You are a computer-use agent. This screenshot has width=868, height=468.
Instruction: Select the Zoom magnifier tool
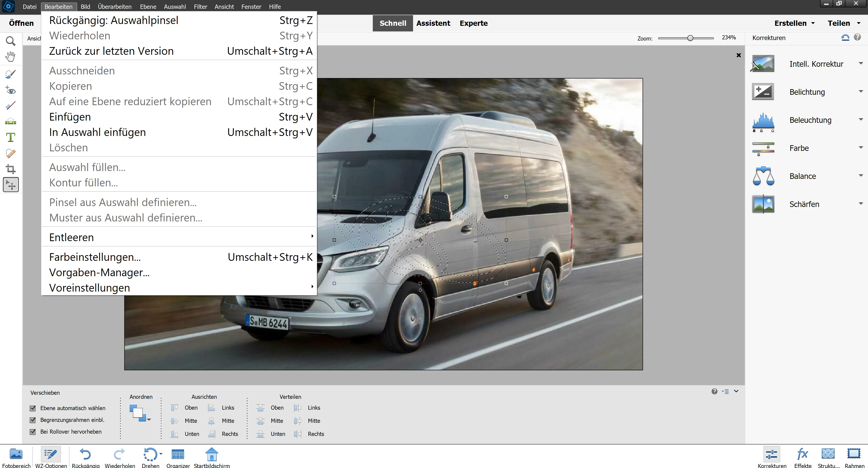tap(10, 41)
